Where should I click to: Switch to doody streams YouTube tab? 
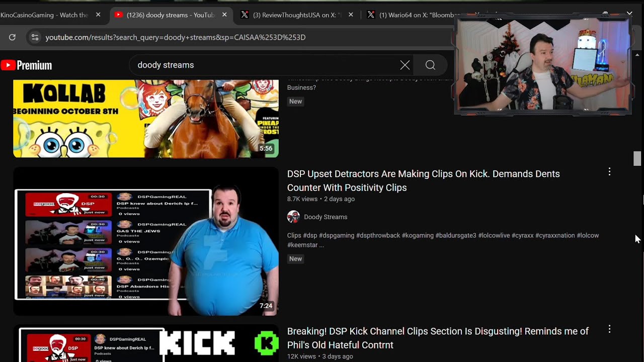point(171,15)
